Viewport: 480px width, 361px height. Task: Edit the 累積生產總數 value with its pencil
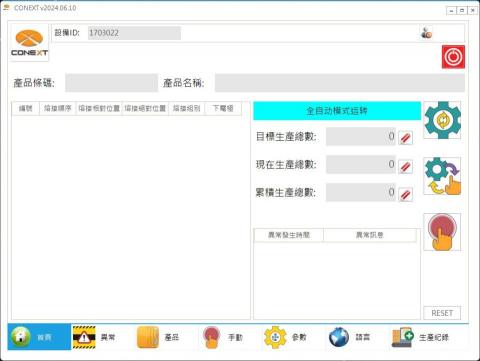tap(405, 194)
